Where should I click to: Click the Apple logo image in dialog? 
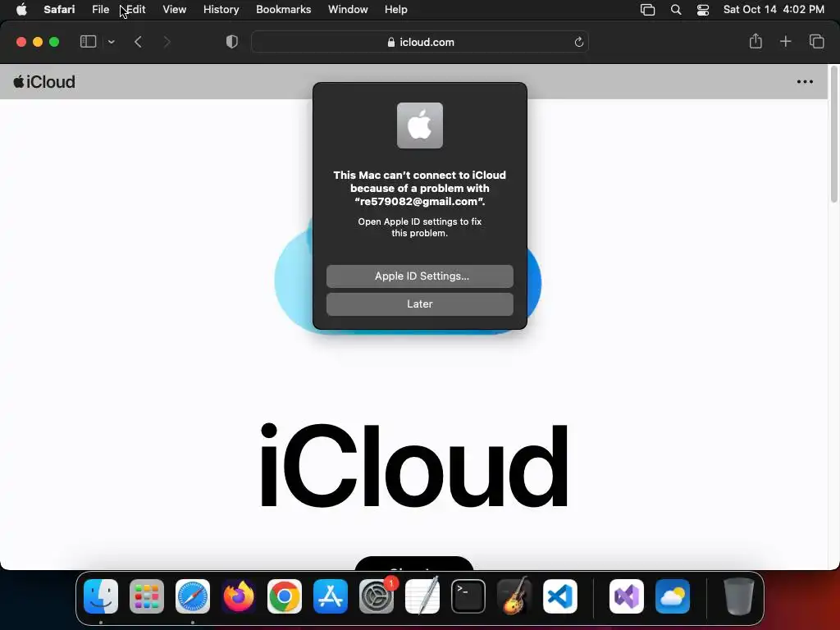point(419,126)
